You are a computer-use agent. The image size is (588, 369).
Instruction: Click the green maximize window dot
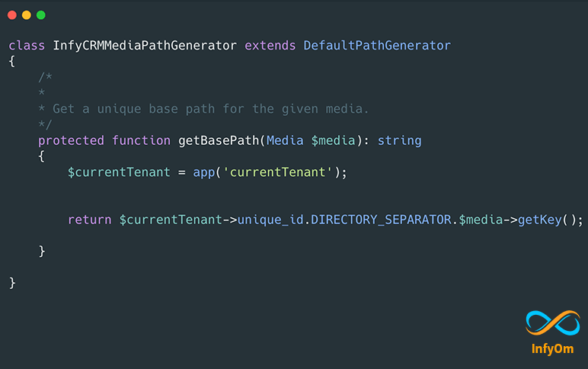(41, 15)
